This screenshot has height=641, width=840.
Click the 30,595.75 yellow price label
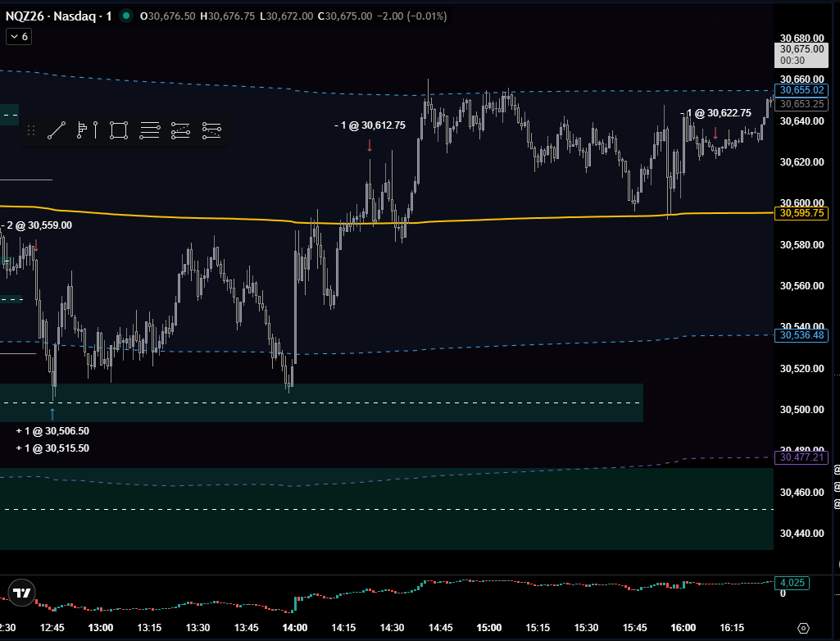coord(801,213)
